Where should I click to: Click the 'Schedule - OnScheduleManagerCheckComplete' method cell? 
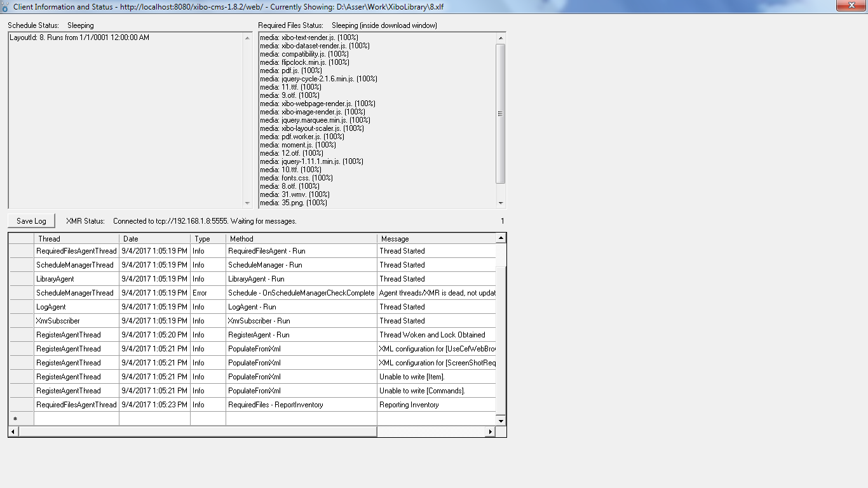point(301,293)
